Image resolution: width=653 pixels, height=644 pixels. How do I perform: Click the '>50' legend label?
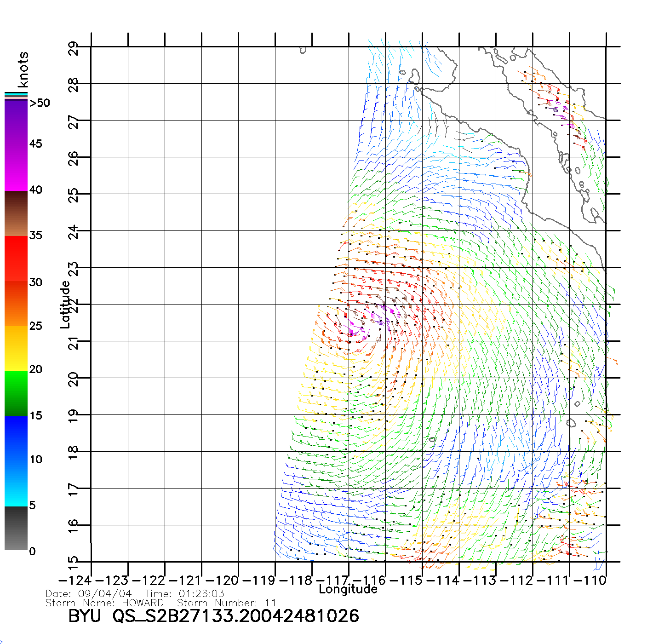click(x=40, y=103)
